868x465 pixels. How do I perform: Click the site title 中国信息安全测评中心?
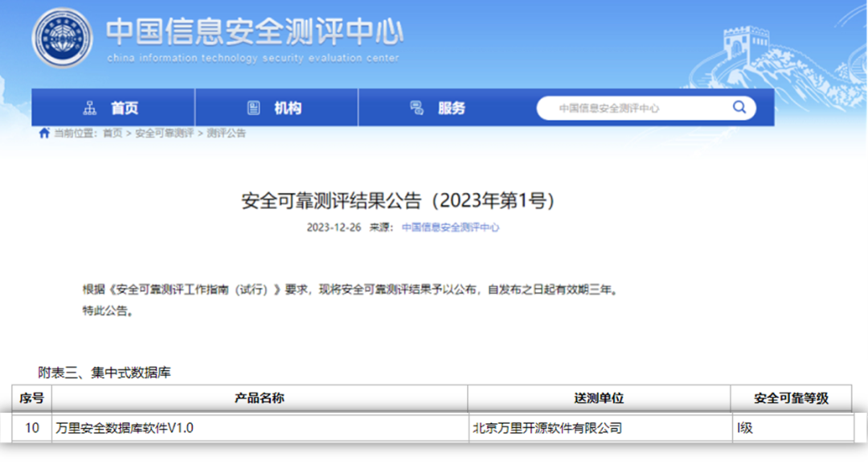click(255, 31)
